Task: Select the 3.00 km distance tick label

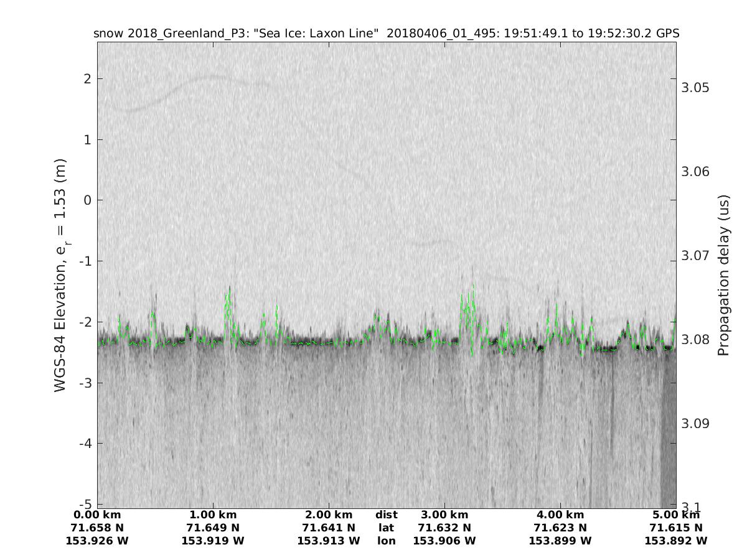Action: coord(444,515)
